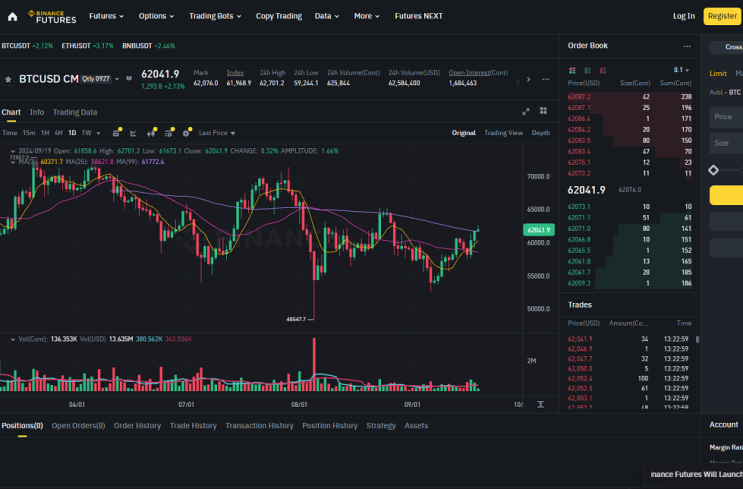Viewport: 743px width, 489px height.
Task: Click the yellow Register button
Action: 722,16
